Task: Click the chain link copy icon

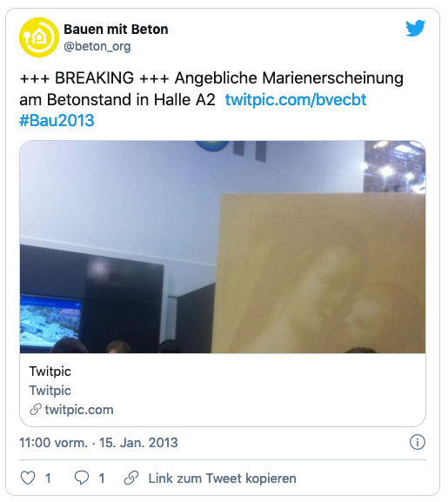Action: coord(131,478)
